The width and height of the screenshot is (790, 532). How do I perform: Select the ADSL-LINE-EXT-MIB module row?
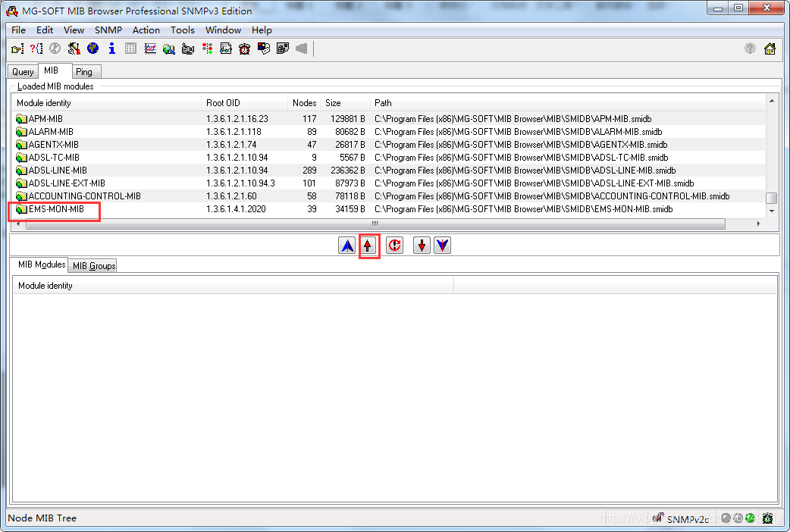point(389,183)
